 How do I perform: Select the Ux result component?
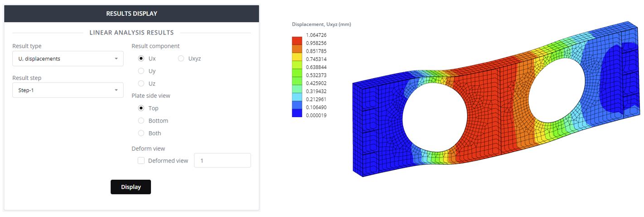(x=141, y=59)
